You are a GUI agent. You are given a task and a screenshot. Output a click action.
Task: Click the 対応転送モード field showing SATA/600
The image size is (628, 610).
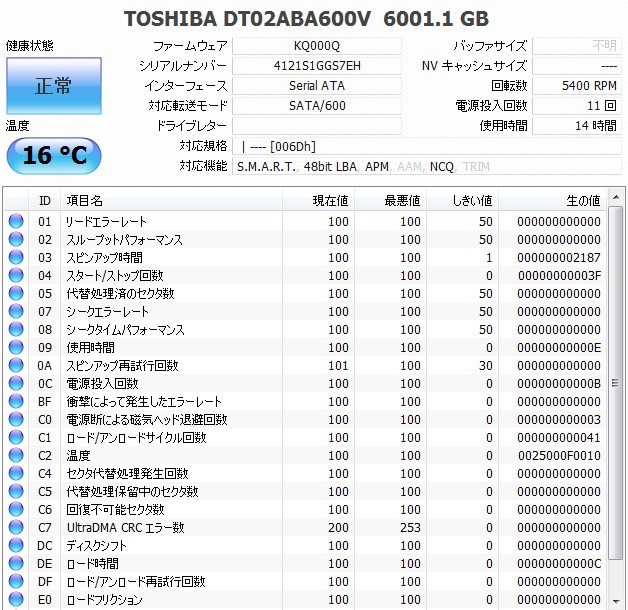point(317,106)
